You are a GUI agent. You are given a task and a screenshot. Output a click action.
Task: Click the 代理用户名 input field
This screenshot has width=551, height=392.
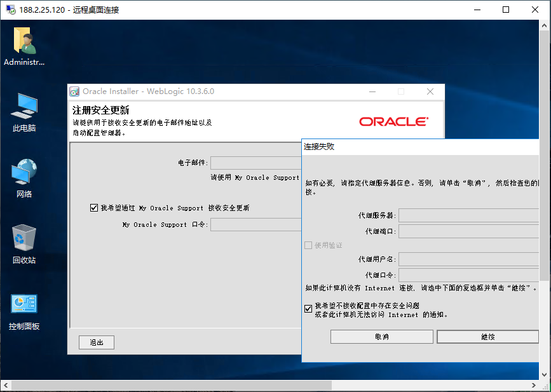[469, 259]
